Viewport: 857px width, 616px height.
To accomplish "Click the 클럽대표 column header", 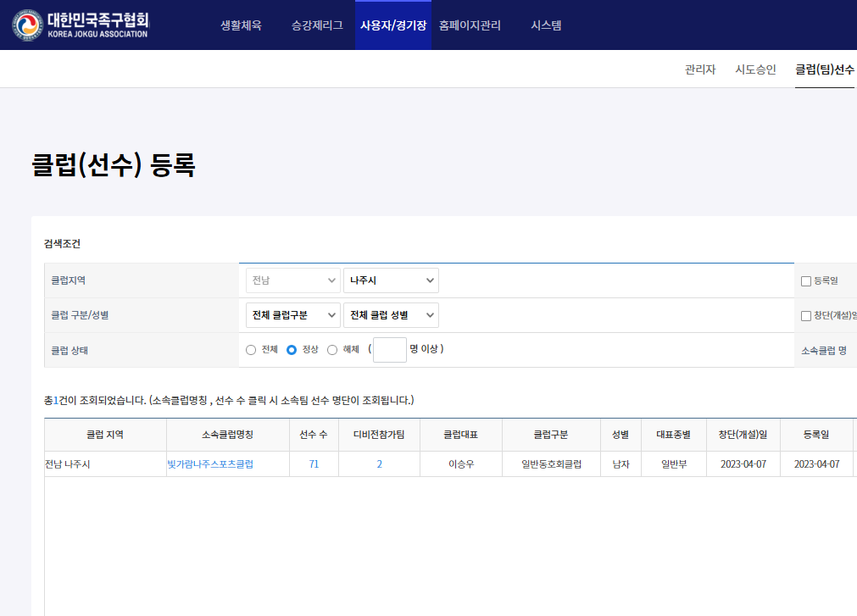I will [461, 435].
